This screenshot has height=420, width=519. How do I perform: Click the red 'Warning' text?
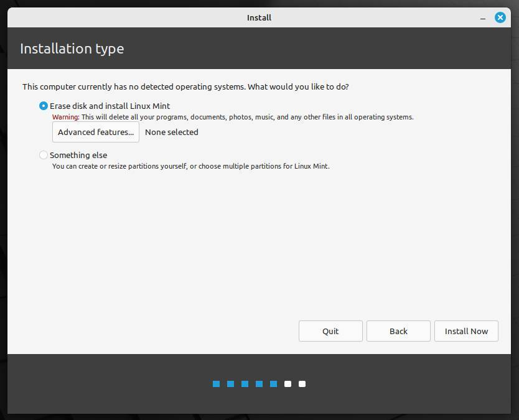coord(65,117)
